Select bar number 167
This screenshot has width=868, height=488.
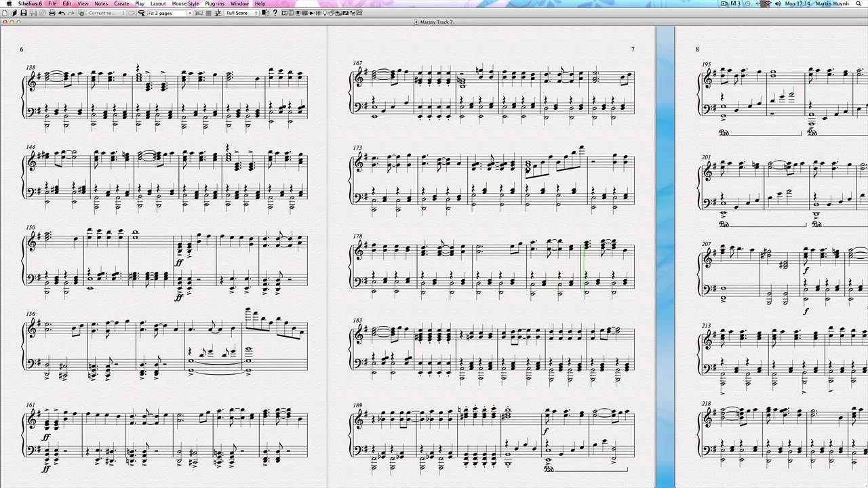tap(358, 64)
